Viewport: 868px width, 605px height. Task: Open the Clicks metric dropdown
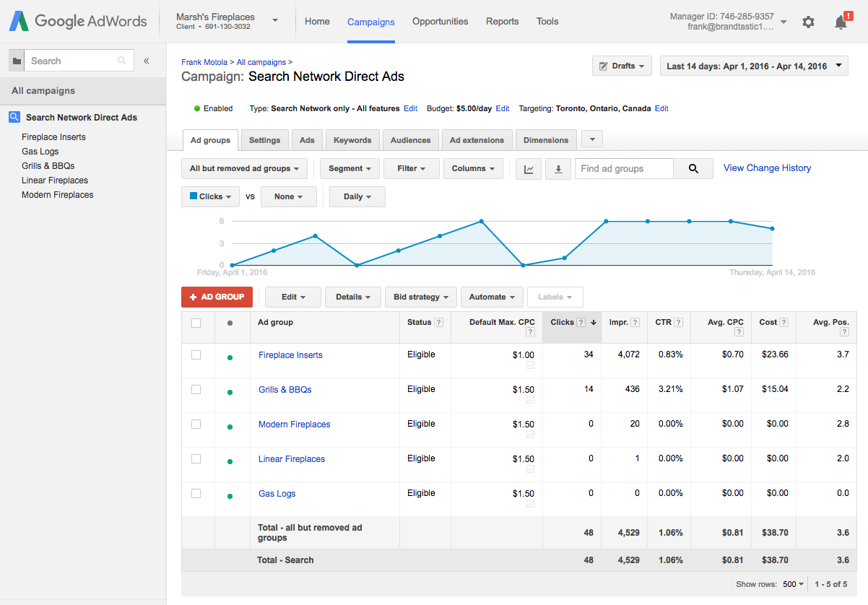coord(211,196)
